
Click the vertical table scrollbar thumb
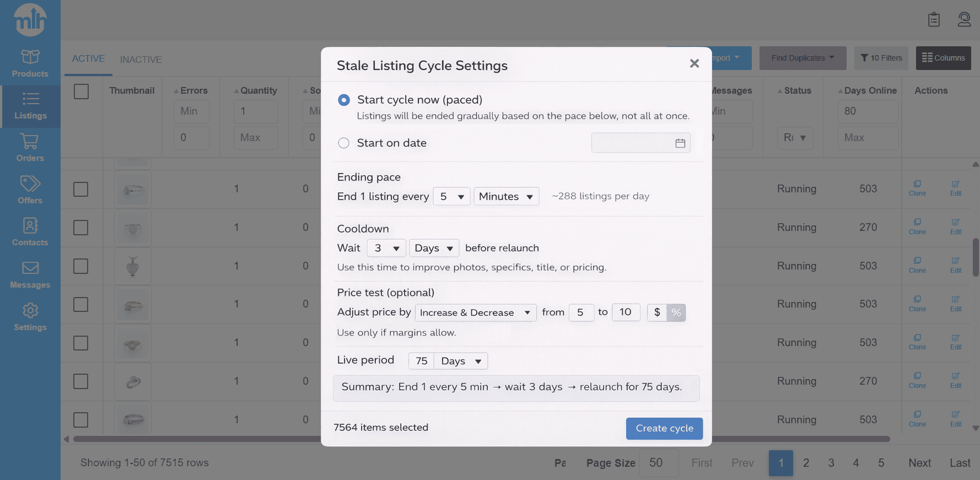975,257
